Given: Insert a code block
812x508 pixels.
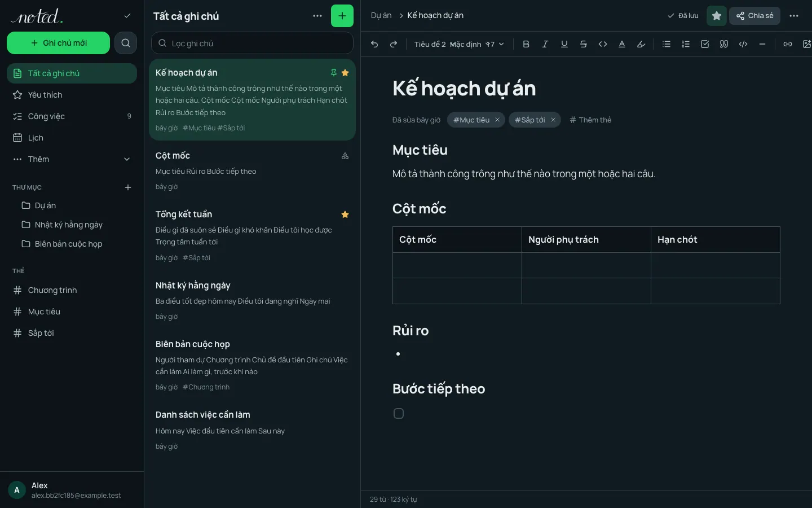Looking at the screenshot, I should pos(743,44).
